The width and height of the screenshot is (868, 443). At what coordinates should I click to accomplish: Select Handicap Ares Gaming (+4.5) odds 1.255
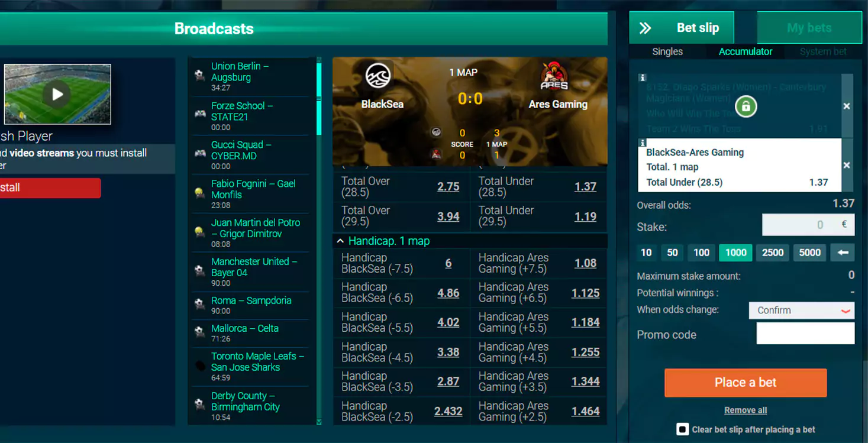point(585,352)
